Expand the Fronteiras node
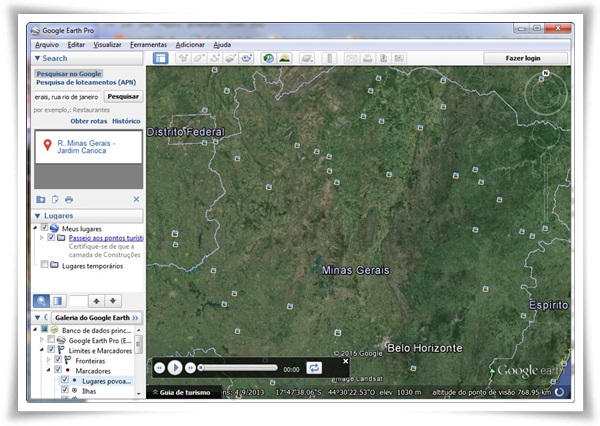Screen dimensions: 600x426 [49, 360]
